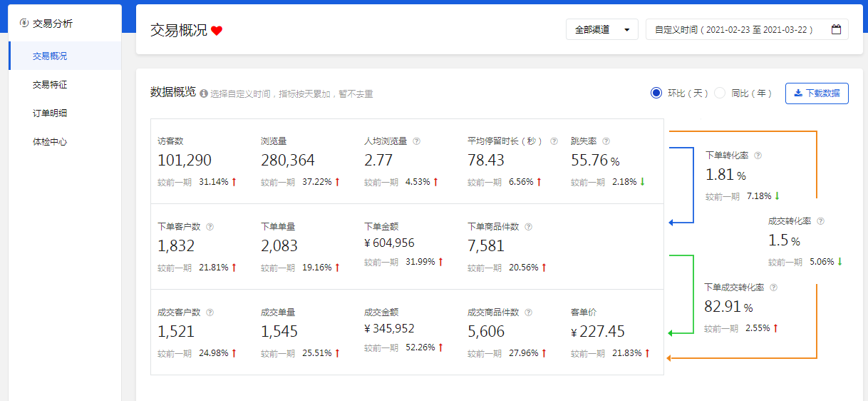This screenshot has height=401, width=868.
Task: Click the 成交单量 value 1,545
Action: (279, 332)
